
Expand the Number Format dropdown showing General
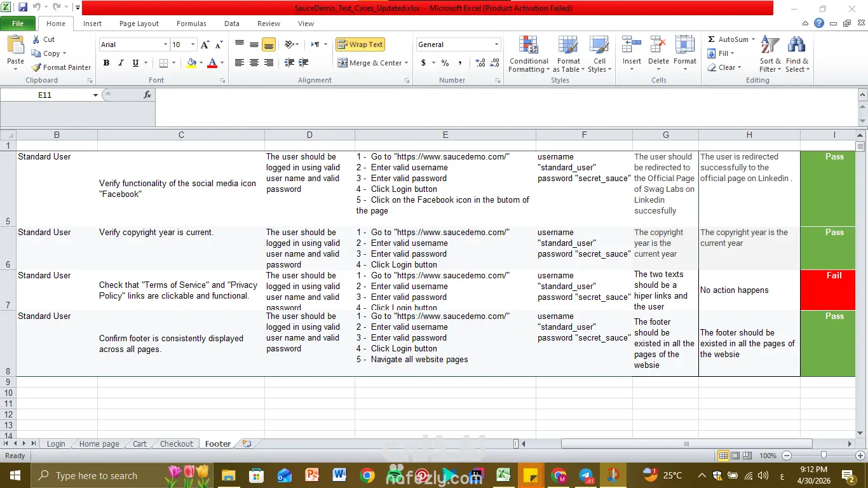[497, 44]
